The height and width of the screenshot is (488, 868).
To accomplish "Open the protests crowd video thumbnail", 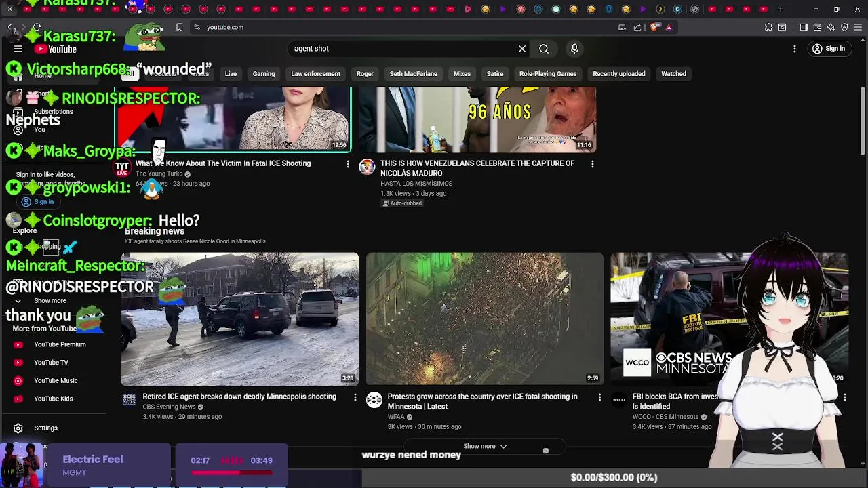I will 485,319.
